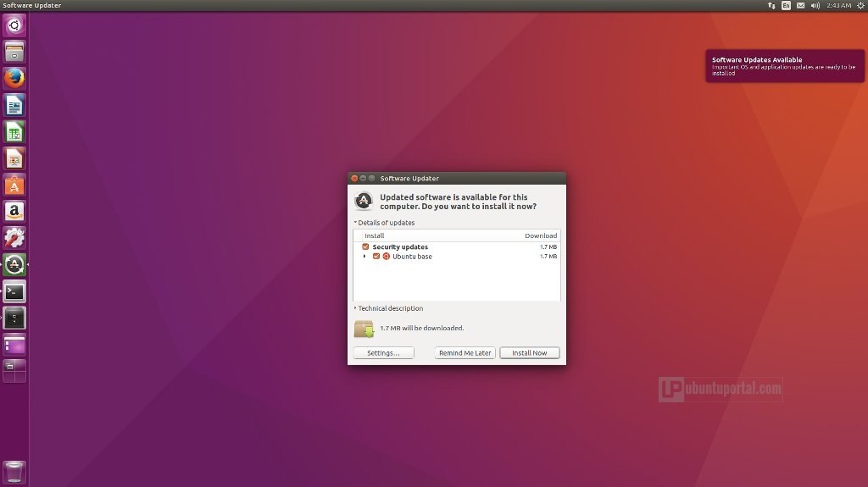Open the sound volume indicator
Screen dimensions: 868x487
[815, 6]
